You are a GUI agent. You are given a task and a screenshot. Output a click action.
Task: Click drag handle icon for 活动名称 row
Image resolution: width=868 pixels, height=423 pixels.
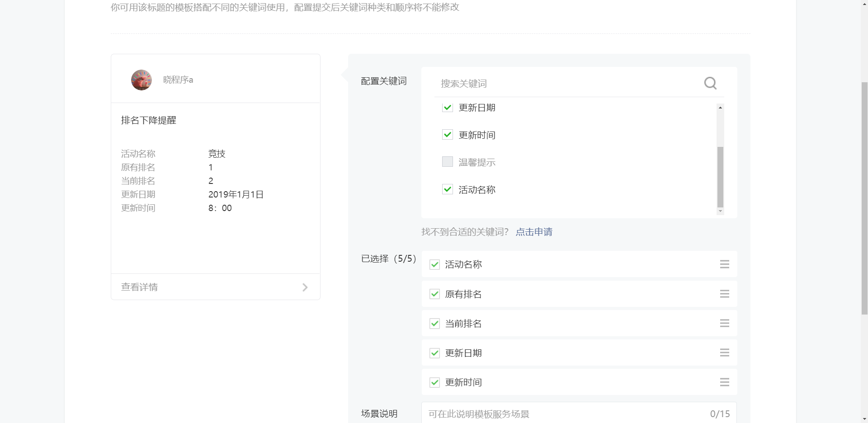tap(724, 264)
